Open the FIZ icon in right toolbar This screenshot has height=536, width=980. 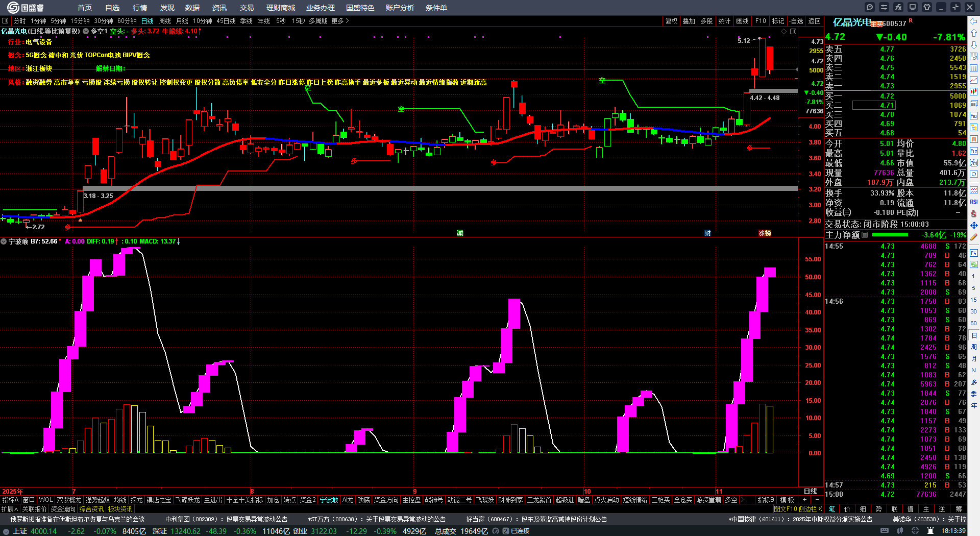pos(974,151)
